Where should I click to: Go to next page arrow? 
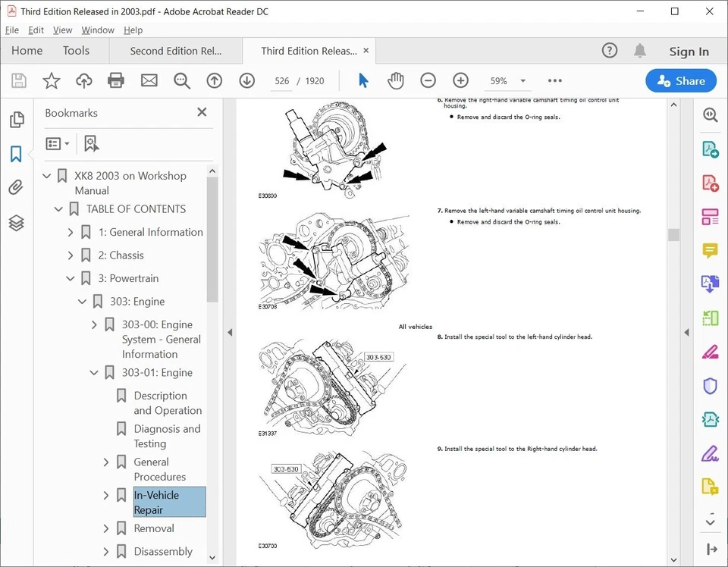click(246, 81)
